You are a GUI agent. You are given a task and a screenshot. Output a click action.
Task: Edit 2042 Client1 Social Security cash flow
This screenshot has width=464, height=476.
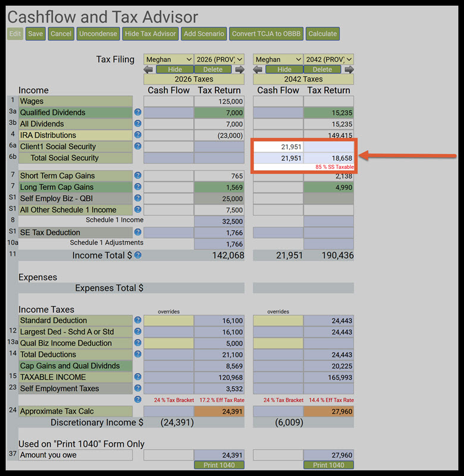[278, 146]
